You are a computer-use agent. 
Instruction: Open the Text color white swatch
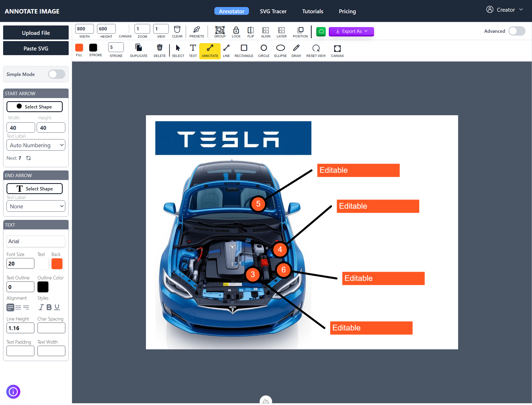click(x=43, y=263)
